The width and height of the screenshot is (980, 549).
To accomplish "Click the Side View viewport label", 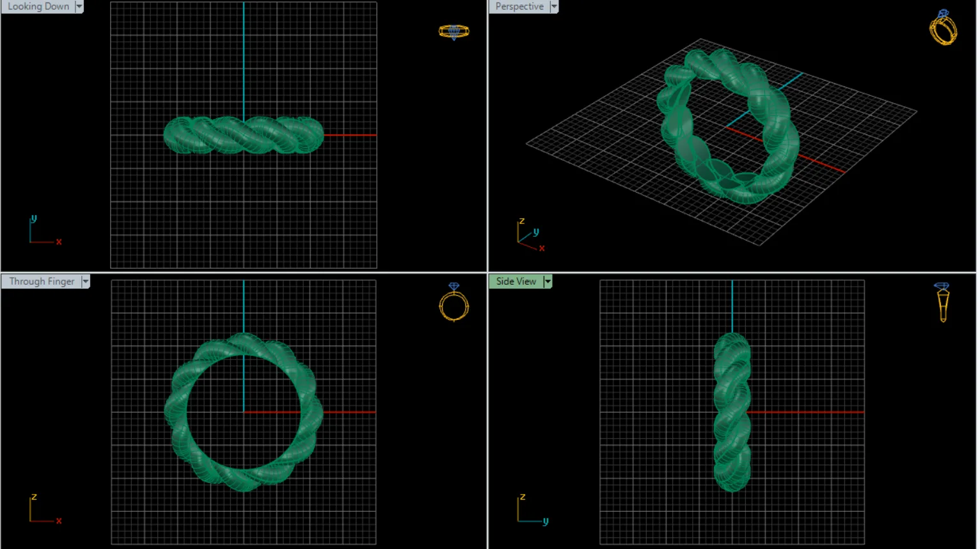I will click(x=516, y=282).
